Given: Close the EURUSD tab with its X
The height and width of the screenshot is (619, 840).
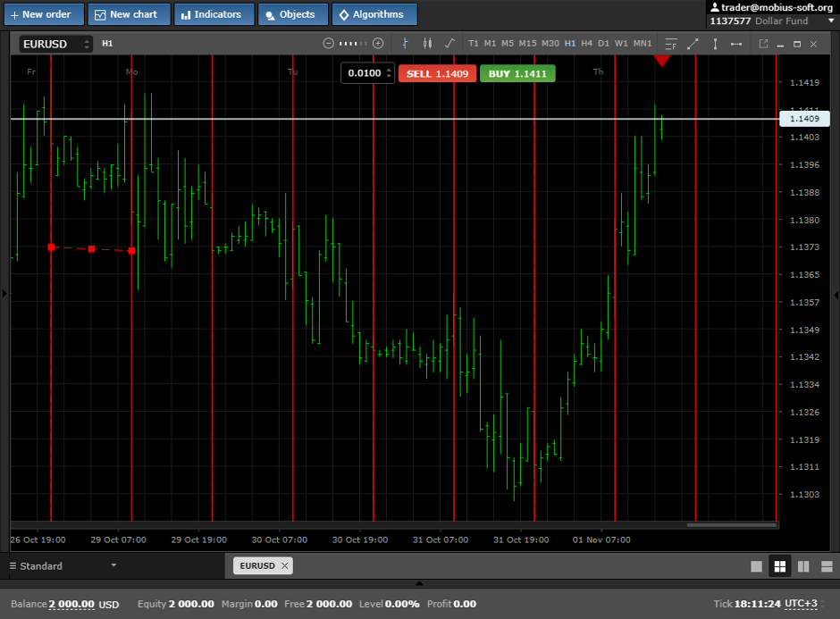Looking at the screenshot, I should (x=285, y=565).
